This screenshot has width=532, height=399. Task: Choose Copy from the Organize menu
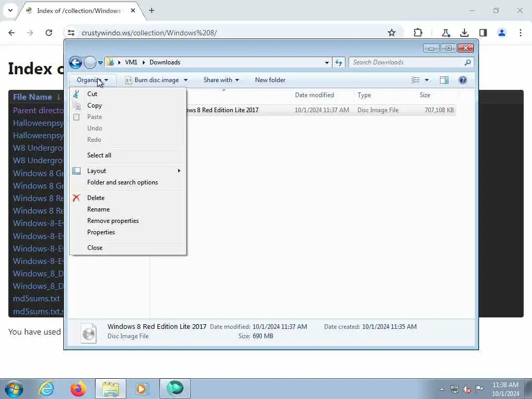(x=128, y=105)
